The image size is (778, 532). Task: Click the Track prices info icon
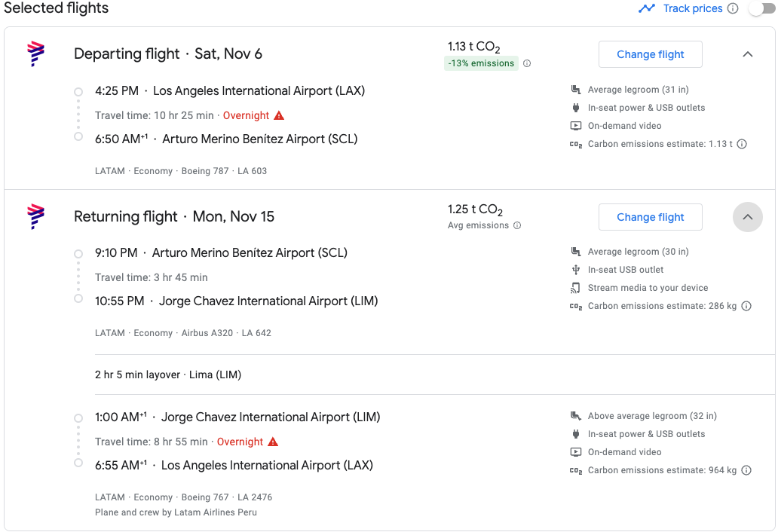tap(733, 8)
